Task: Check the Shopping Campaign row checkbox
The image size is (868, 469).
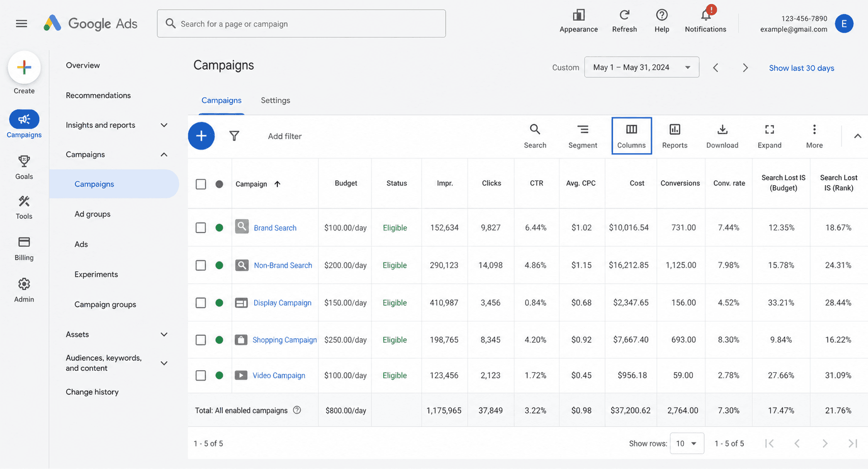Action: coord(201,340)
